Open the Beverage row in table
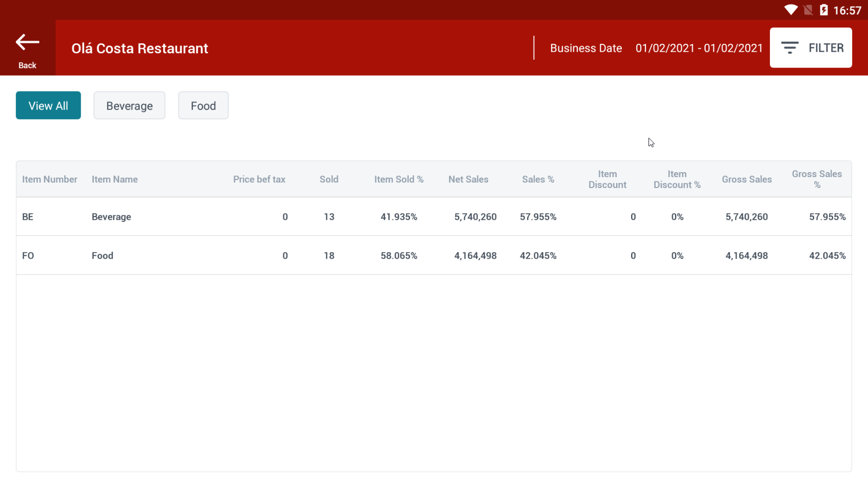868x488 pixels. point(111,217)
